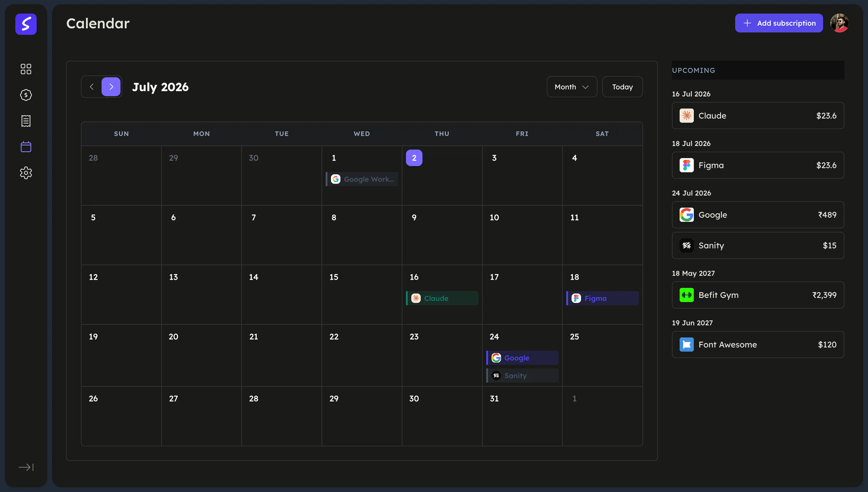This screenshot has height=492, width=868.
Task: Expand the sidebar with arrow icon
Action: pos(26,467)
